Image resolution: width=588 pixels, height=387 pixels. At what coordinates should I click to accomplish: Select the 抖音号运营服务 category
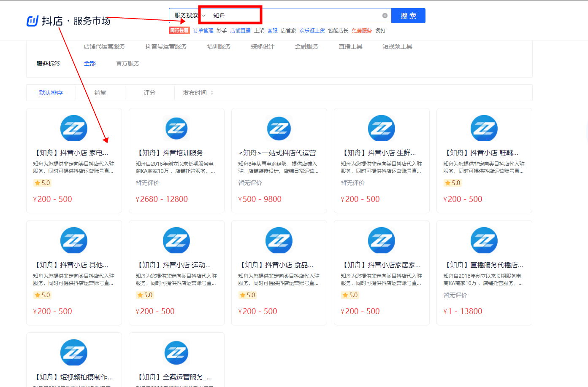(x=166, y=46)
